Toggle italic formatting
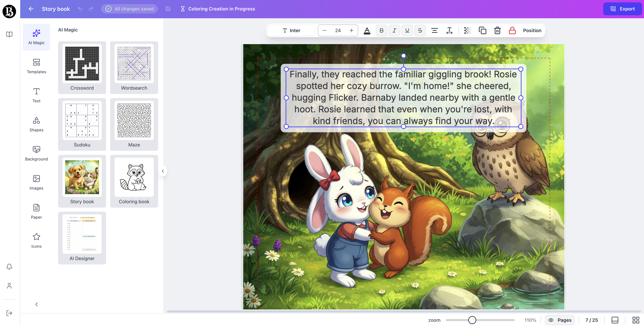644x326 pixels. [394, 30]
